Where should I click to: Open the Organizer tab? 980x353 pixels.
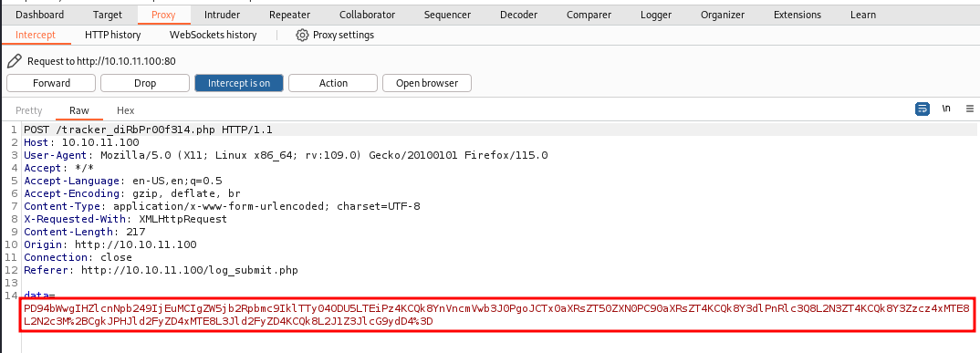click(723, 15)
